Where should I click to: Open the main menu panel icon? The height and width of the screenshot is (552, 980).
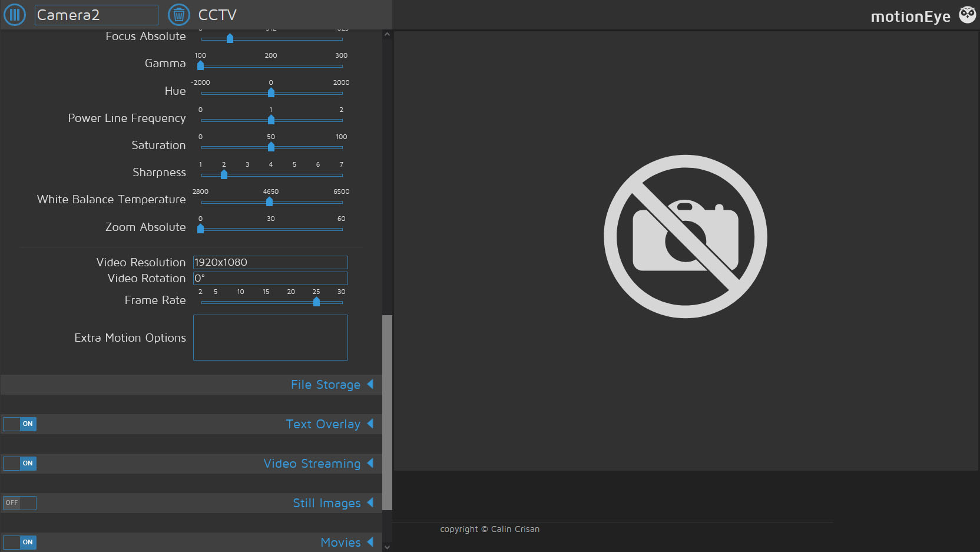(x=15, y=15)
